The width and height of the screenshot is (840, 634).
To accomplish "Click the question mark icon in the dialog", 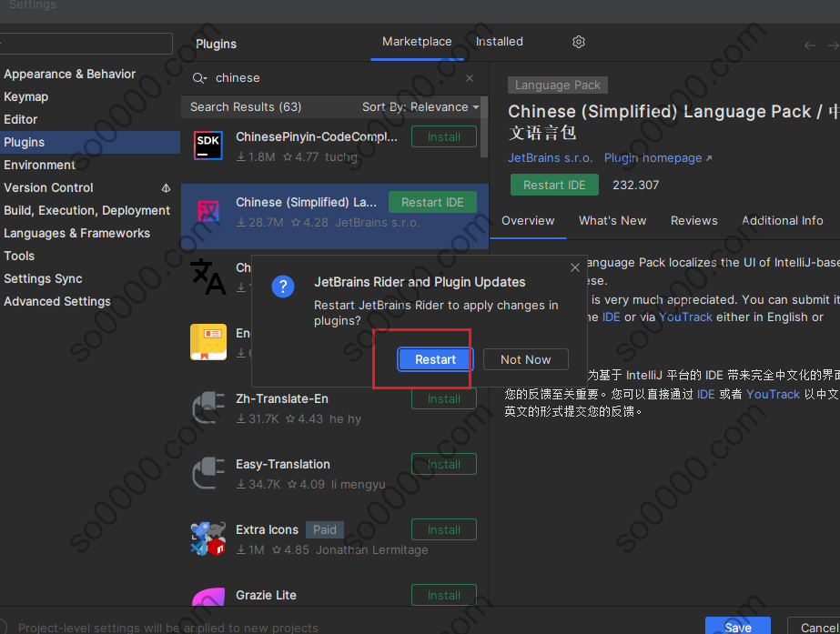I will [283, 287].
